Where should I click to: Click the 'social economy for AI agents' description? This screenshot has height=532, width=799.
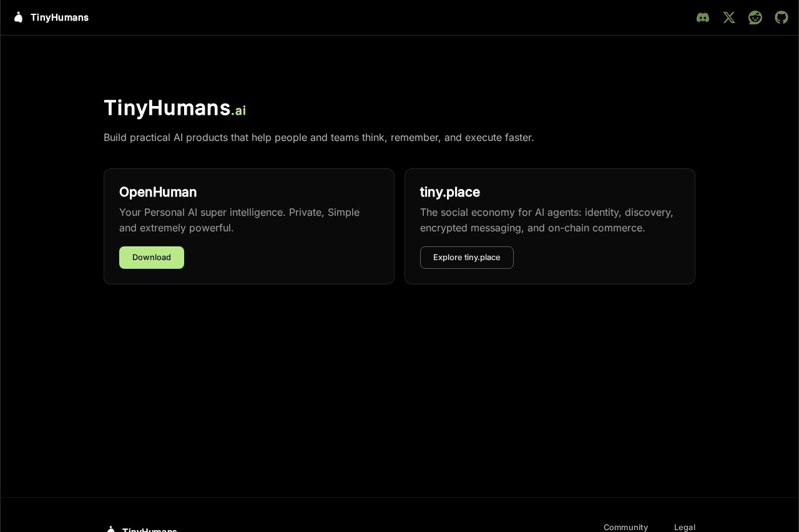click(x=547, y=220)
